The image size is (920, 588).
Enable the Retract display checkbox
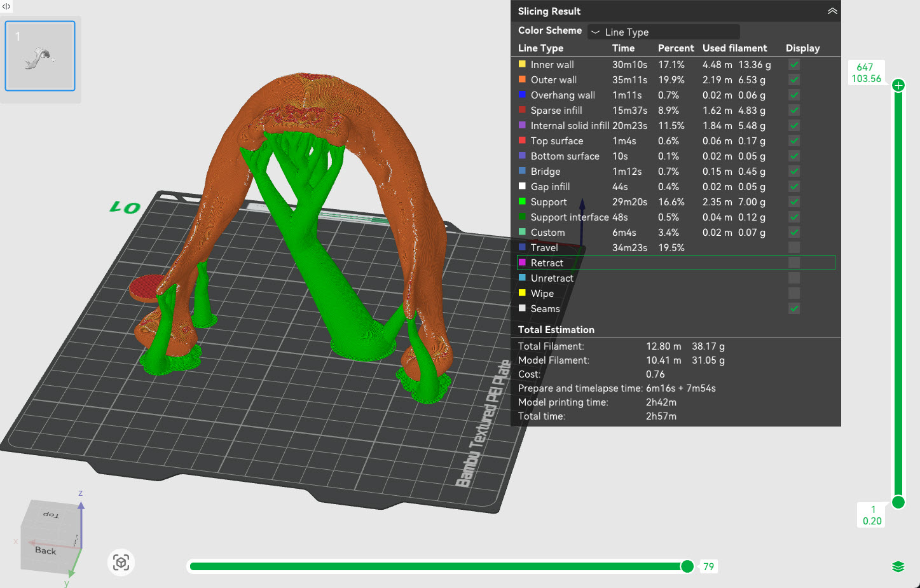pyautogui.click(x=794, y=263)
